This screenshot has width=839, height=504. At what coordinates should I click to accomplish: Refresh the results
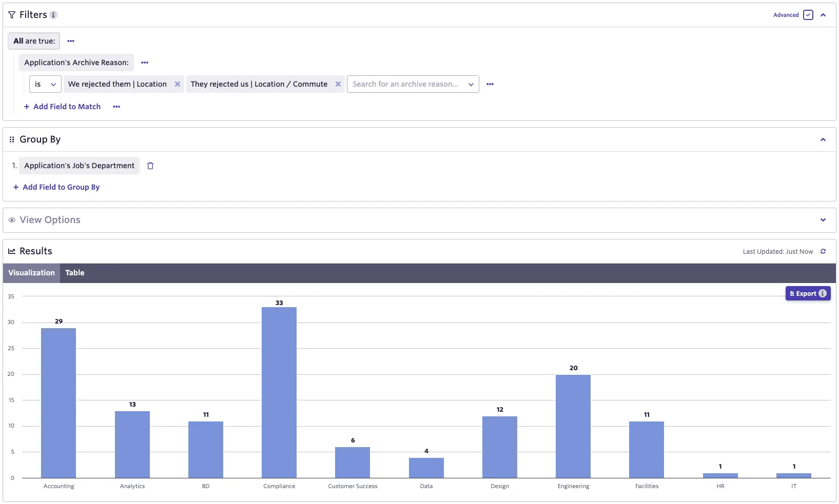click(x=823, y=251)
